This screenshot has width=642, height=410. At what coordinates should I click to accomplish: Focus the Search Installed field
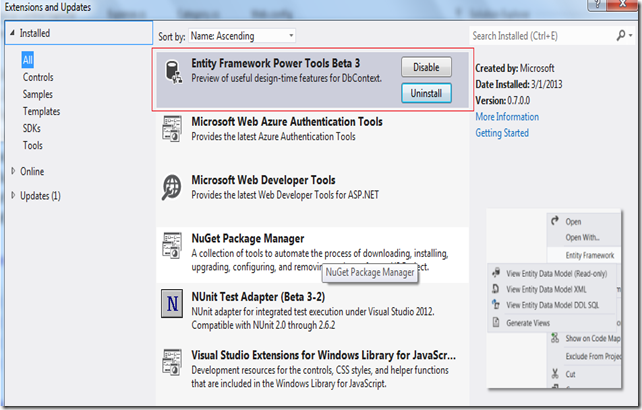542,36
